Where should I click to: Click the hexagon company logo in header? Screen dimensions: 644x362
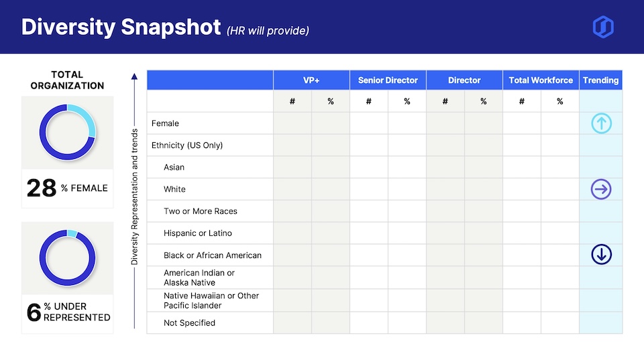click(603, 27)
